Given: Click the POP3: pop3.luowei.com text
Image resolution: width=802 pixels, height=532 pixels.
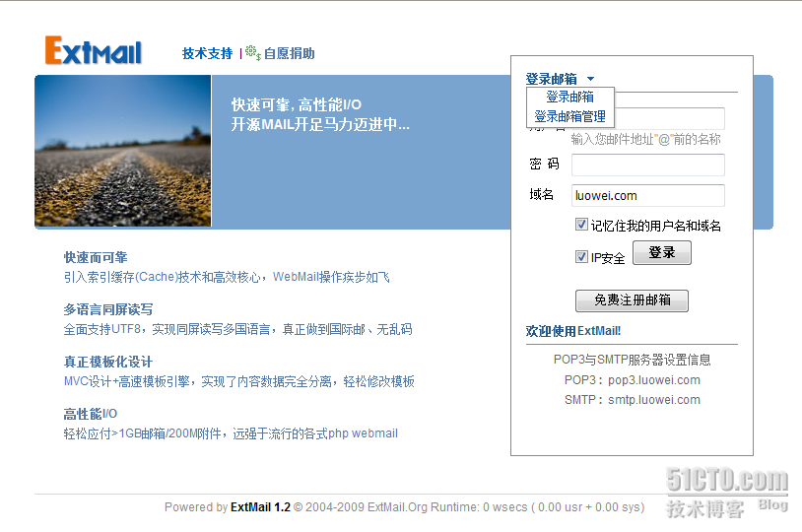Looking at the screenshot, I should (x=633, y=380).
